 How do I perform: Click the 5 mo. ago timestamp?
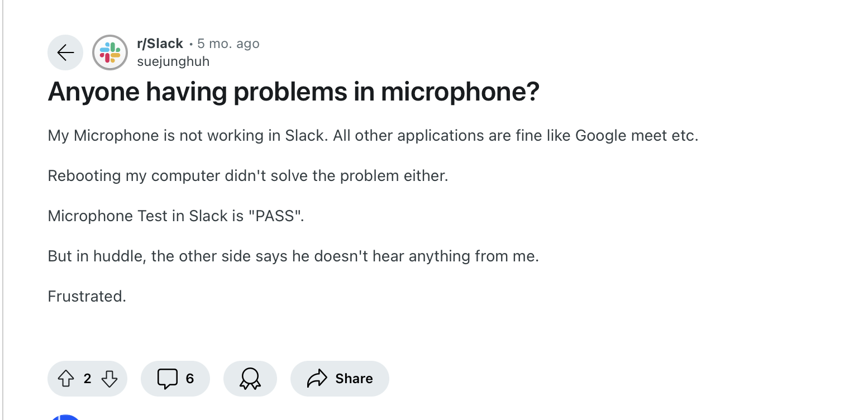click(228, 43)
